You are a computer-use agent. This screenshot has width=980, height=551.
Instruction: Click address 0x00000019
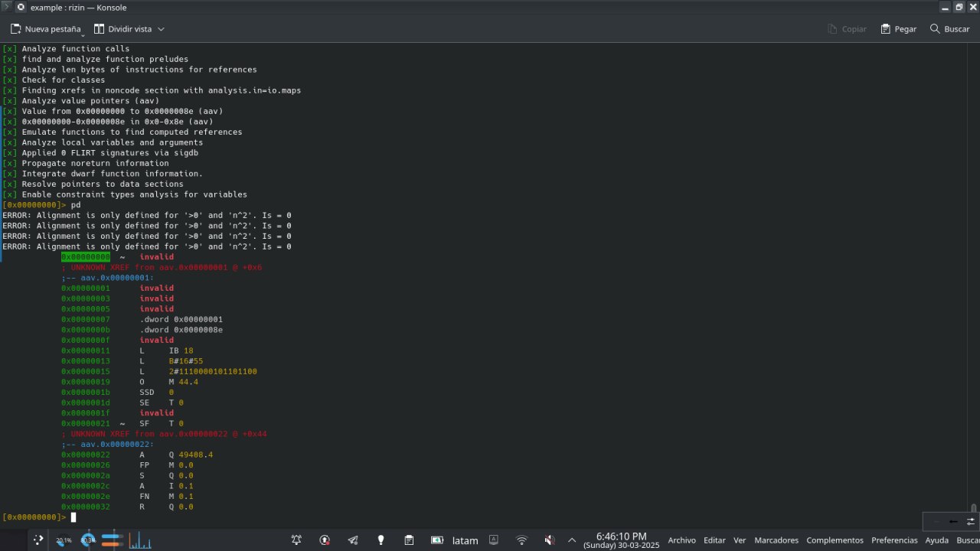pos(86,382)
